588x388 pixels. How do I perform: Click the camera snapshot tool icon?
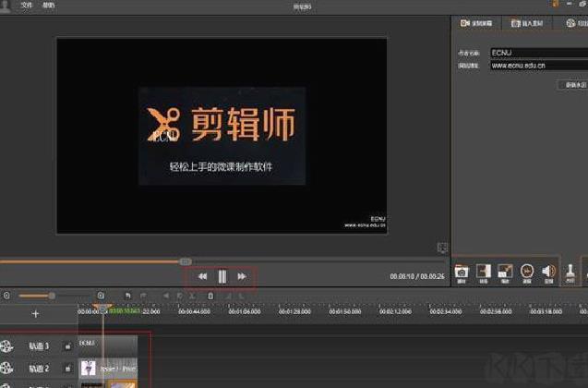tap(462, 274)
